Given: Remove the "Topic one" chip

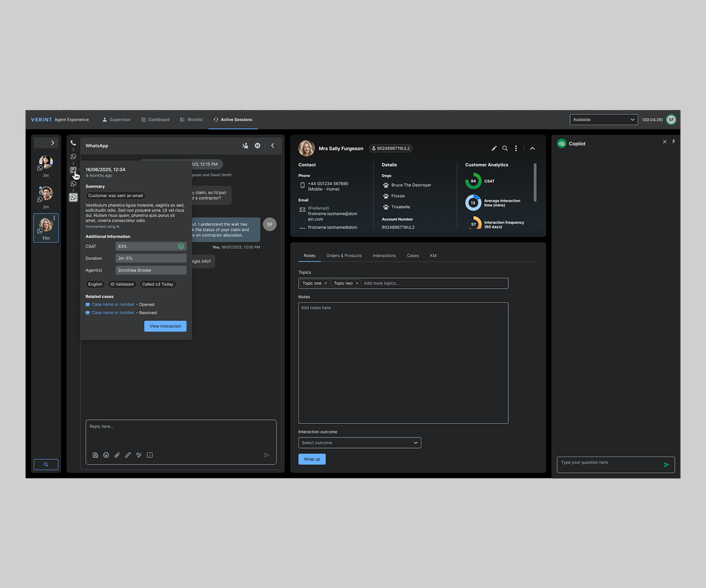Looking at the screenshot, I should point(325,283).
